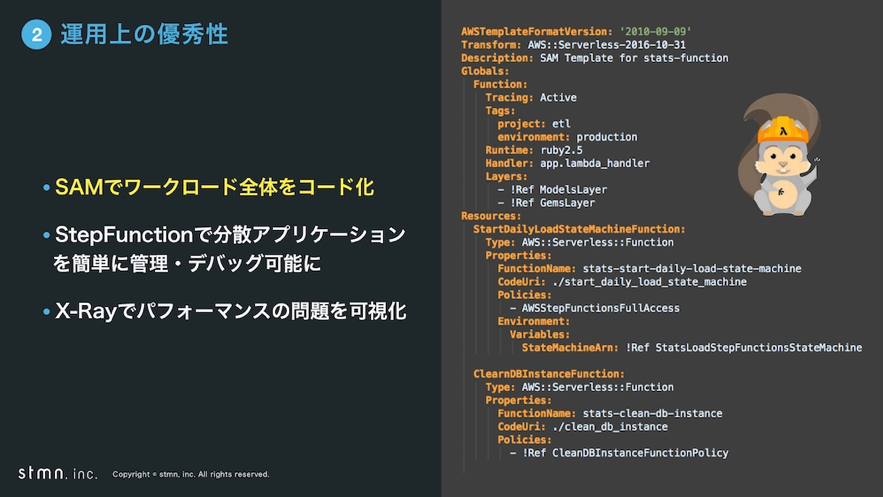The height and width of the screenshot is (497, 883).
Task: Click the Tracing: Active line
Action: (530, 97)
